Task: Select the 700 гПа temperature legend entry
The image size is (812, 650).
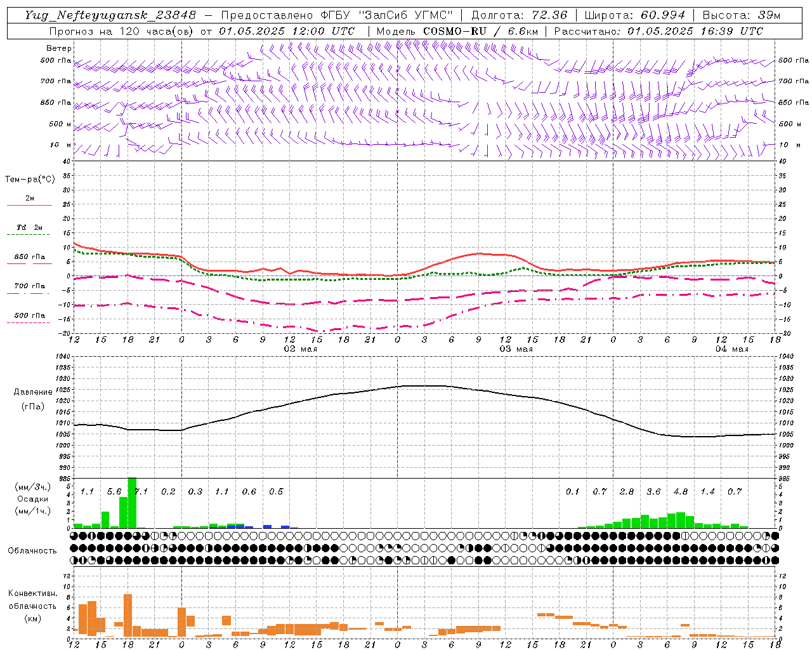Action: click(30, 286)
